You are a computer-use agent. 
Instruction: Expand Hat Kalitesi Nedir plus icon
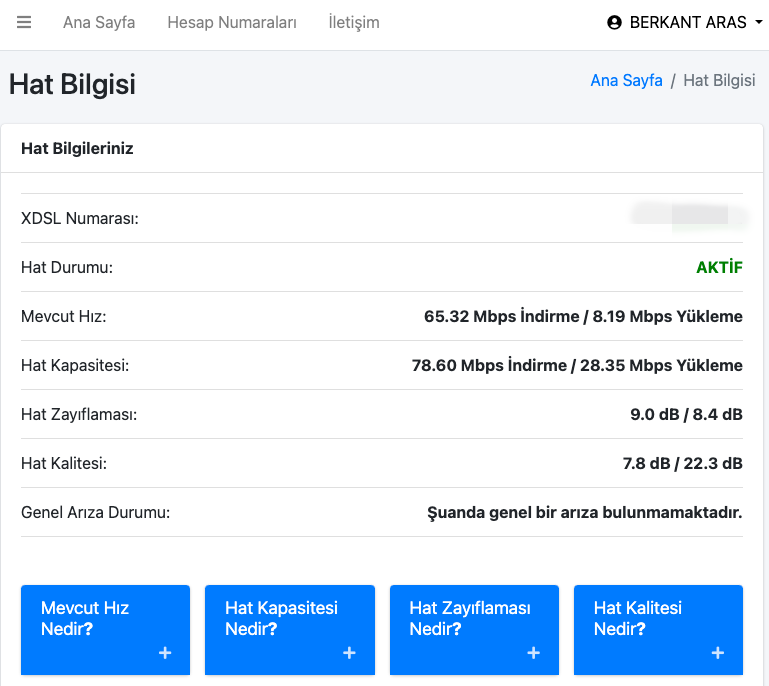click(717, 653)
